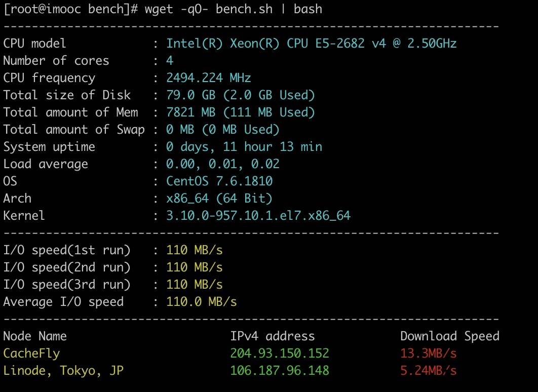
Task: Click the CacheFly node name
Action: point(31,354)
